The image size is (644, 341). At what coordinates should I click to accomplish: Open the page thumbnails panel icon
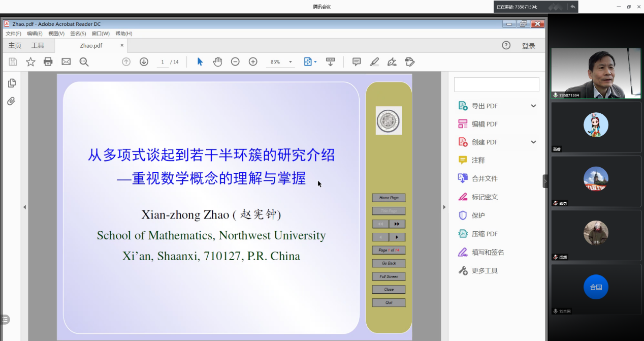(x=12, y=83)
